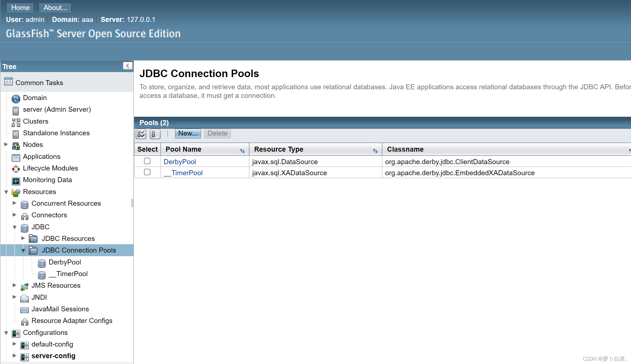
Task: Select Common Tasks in the tree
Action: pyautogui.click(x=39, y=83)
